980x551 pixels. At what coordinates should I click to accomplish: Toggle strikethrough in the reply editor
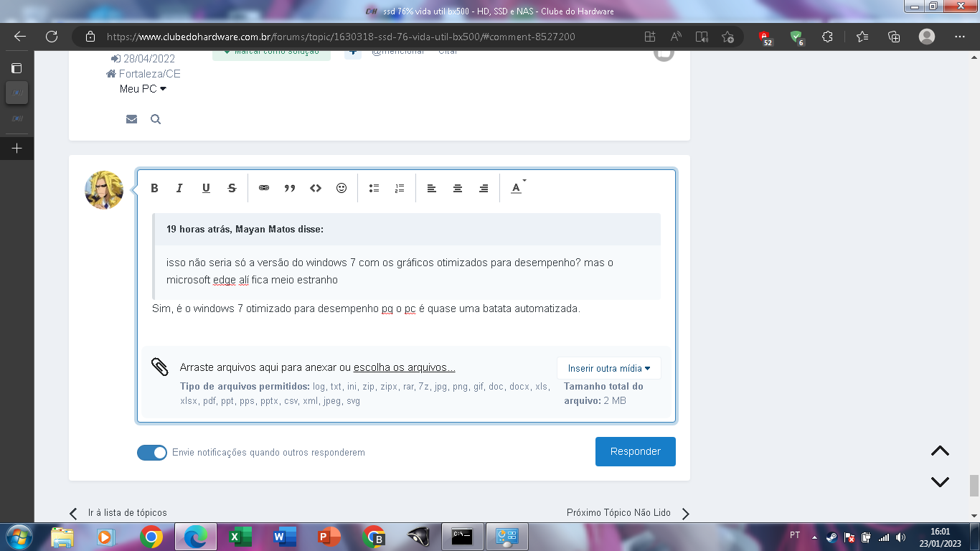pyautogui.click(x=232, y=188)
